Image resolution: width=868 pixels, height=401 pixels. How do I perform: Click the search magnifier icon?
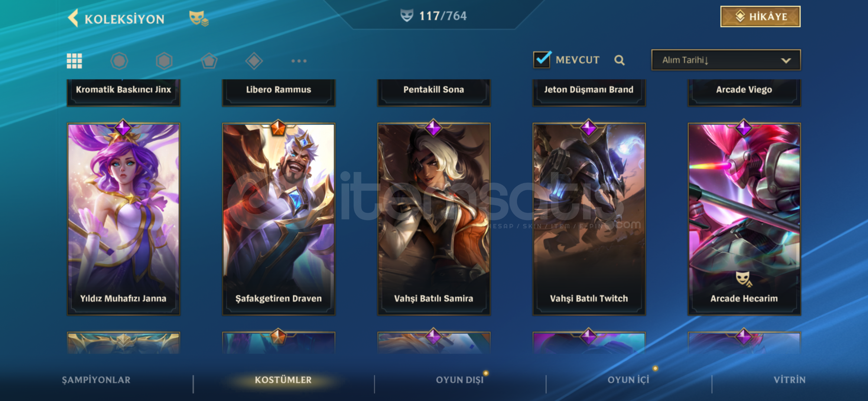619,60
